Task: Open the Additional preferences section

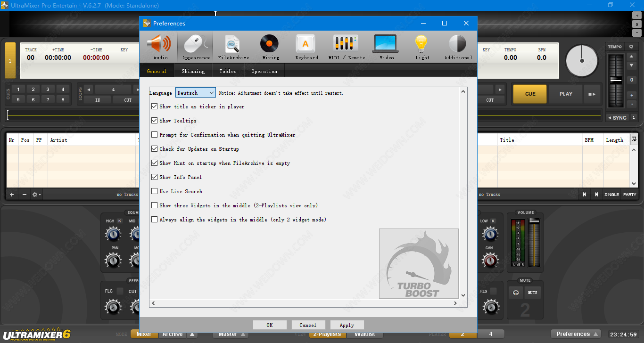Action: [x=458, y=47]
